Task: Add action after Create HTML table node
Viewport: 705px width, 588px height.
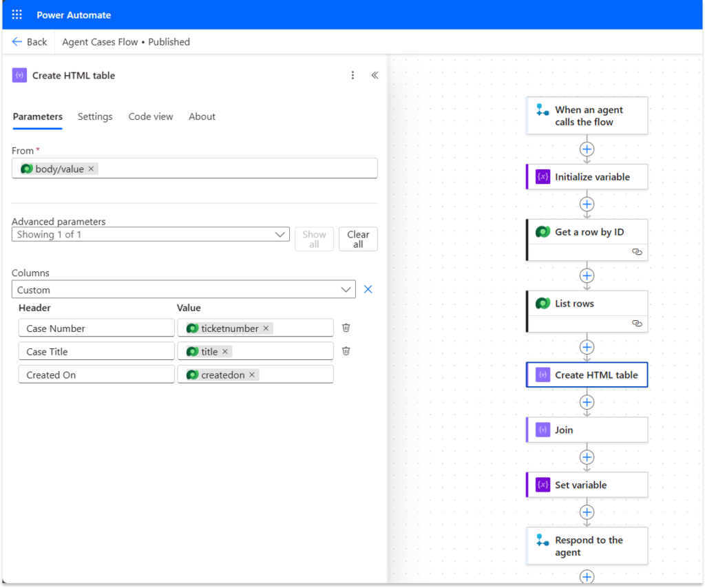Action: point(587,402)
